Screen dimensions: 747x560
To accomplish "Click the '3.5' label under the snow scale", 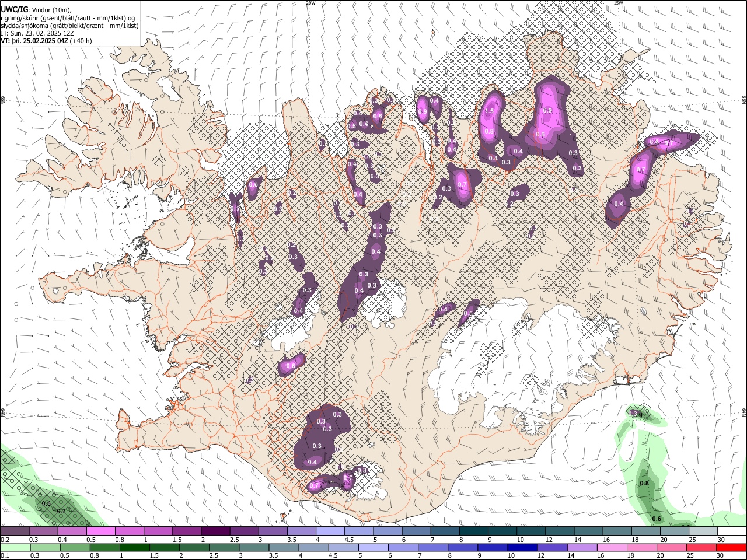I will [291, 540].
